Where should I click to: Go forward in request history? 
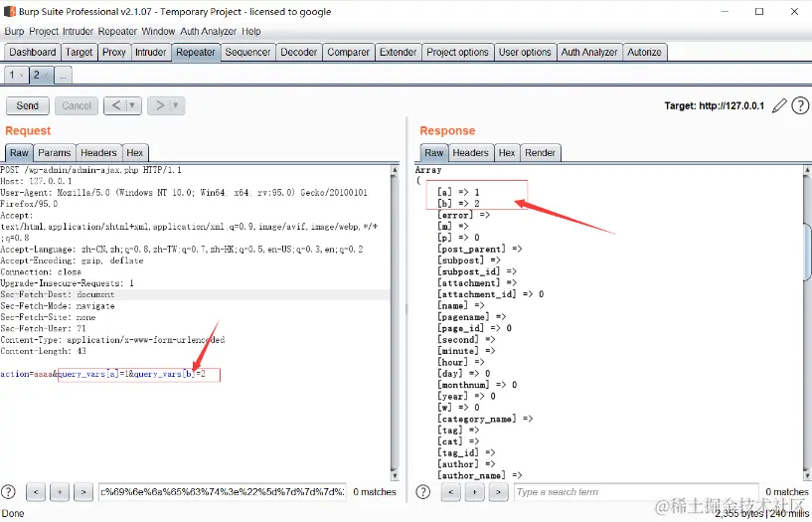(160, 105)
